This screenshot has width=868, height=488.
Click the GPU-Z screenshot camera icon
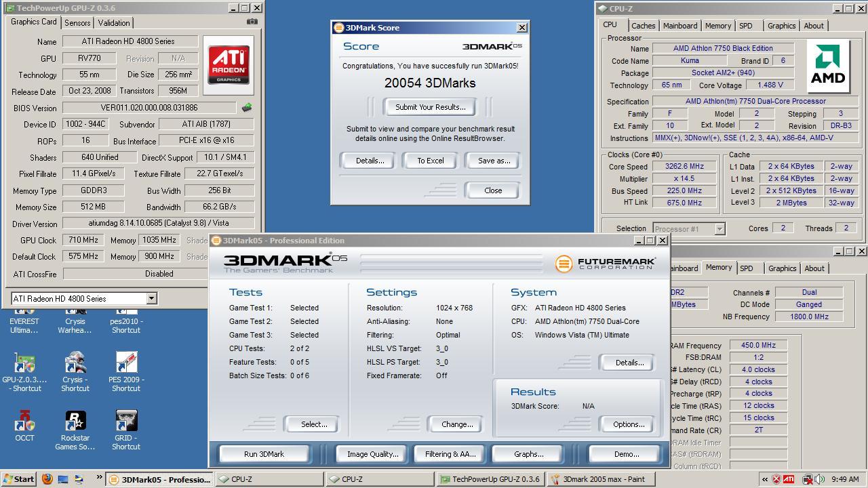point(252,22)
